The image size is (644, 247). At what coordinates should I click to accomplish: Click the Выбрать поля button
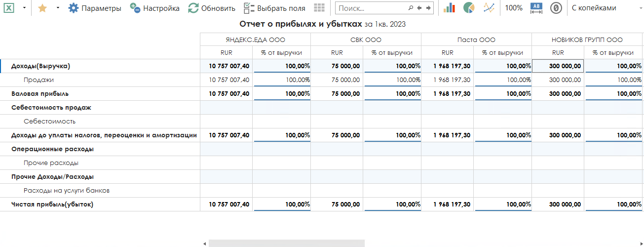[x=274, y=8]
